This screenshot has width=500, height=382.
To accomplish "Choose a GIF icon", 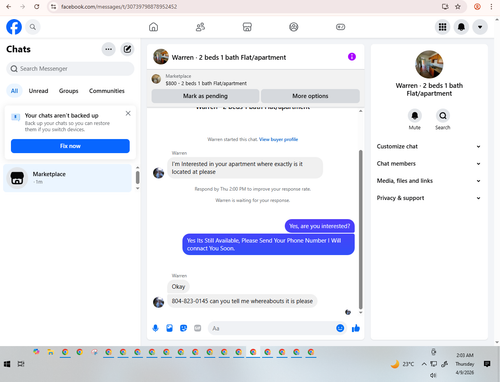I will coord(198,328).
